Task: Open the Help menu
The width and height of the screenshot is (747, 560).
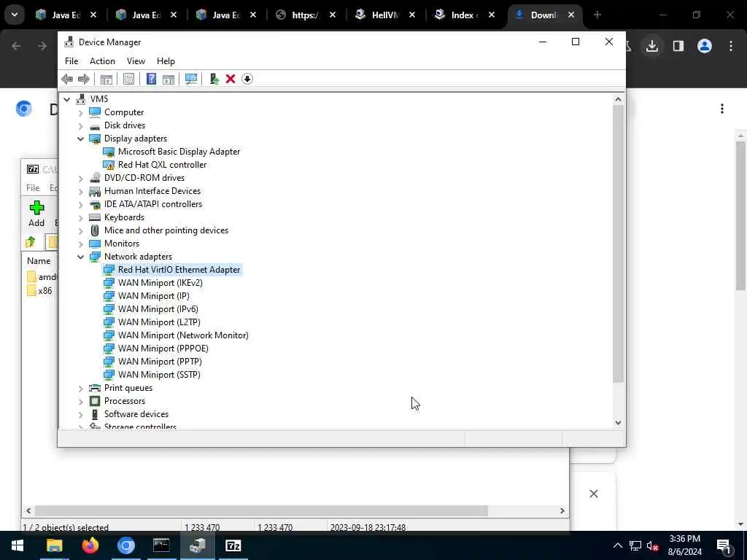Action: (166, 61)
